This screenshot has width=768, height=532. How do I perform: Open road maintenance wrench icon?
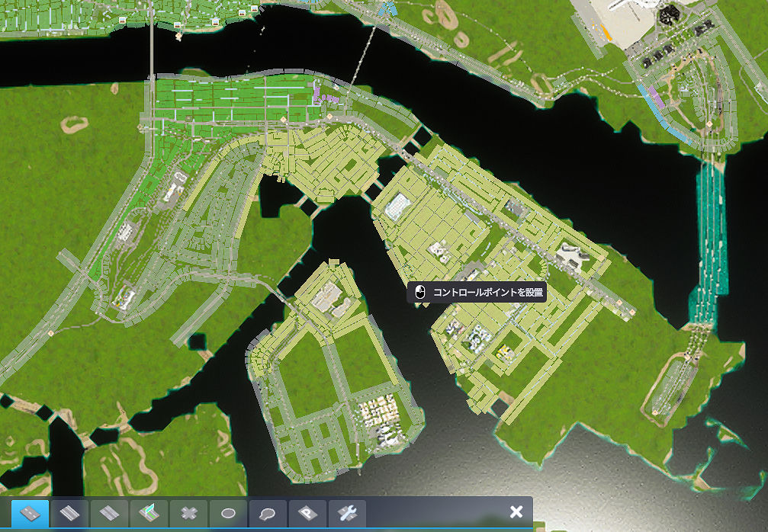tap(348, 512)
